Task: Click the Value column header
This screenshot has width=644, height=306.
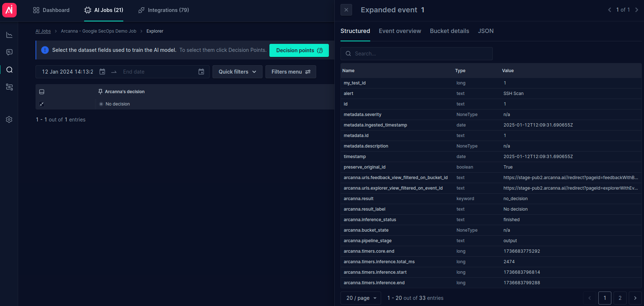Action: pos(508,71)
